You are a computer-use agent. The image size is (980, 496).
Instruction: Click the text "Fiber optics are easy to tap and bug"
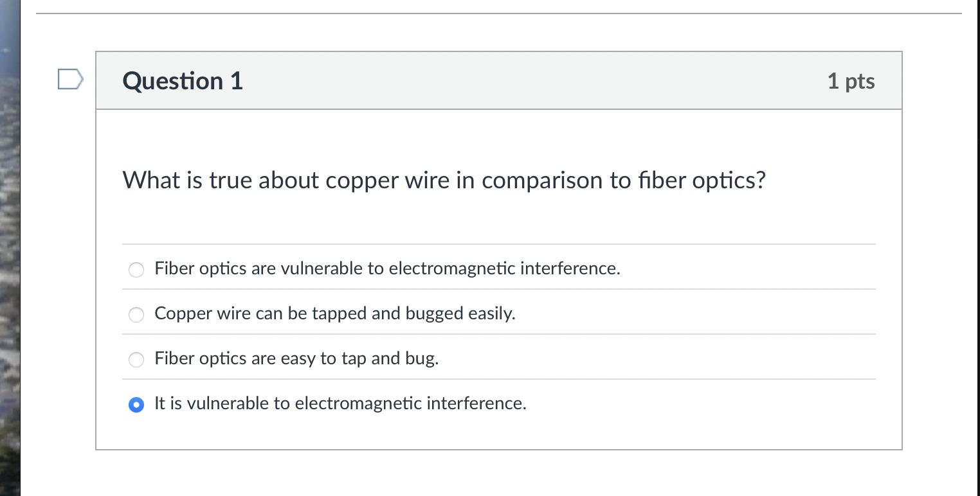[296, 359]
